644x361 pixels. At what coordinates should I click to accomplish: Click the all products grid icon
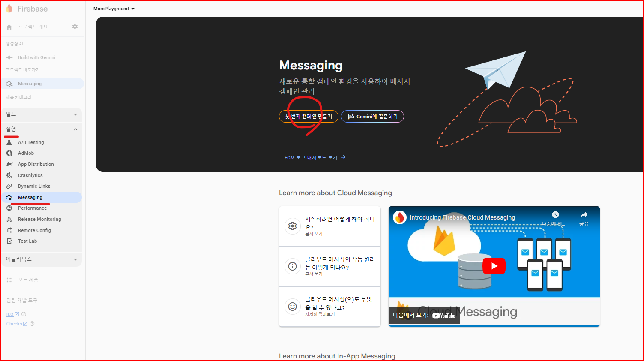click(9, 280)
